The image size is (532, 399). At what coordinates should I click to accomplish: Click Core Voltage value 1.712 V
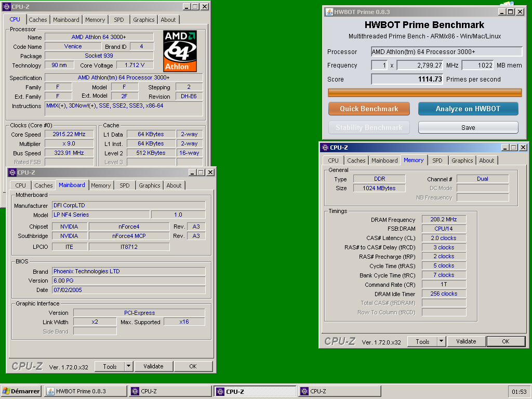135,65
